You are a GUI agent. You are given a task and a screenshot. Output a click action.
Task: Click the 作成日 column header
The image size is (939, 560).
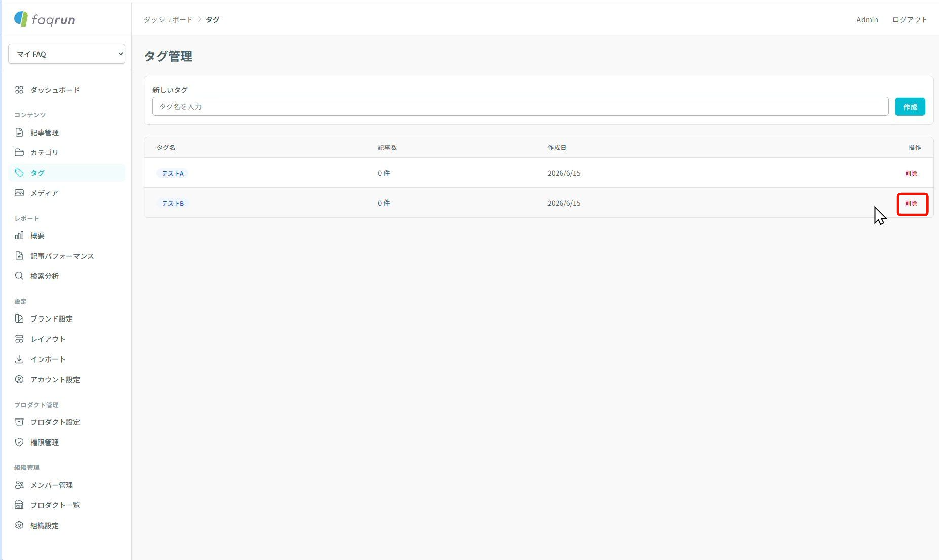click(x=557, y=147)
